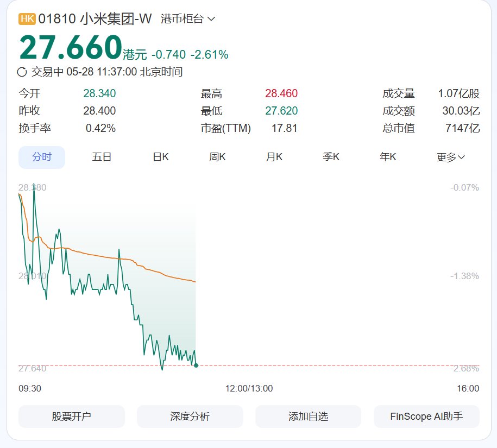
Task: Click the -2.68% axis label
Action: (464, 369)
